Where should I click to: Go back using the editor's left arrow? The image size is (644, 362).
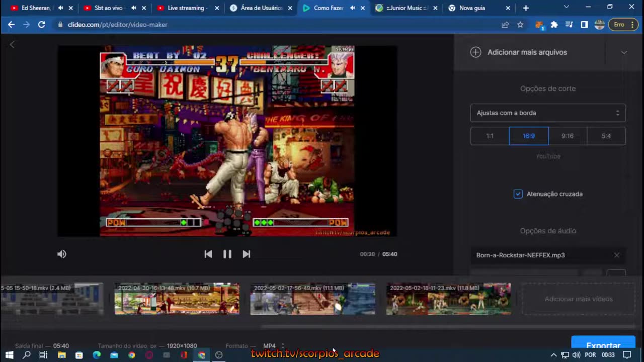click(12, 45)
